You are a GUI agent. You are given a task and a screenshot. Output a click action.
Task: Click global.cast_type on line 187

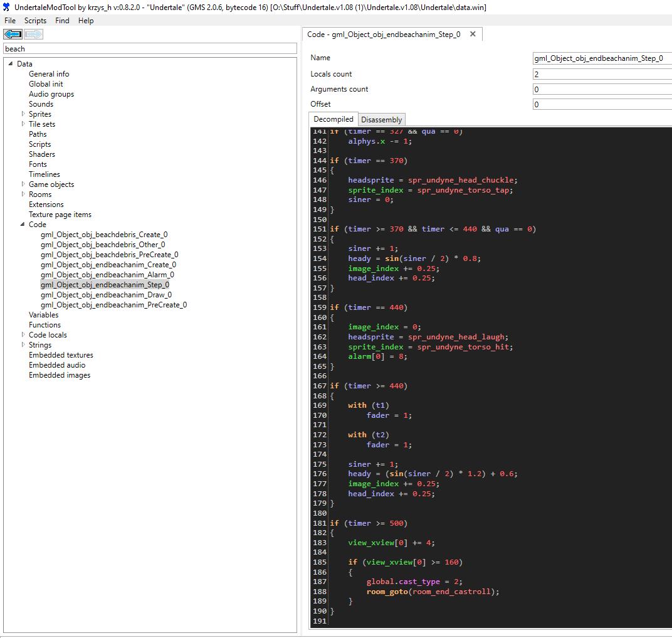[x=403, y=582]
